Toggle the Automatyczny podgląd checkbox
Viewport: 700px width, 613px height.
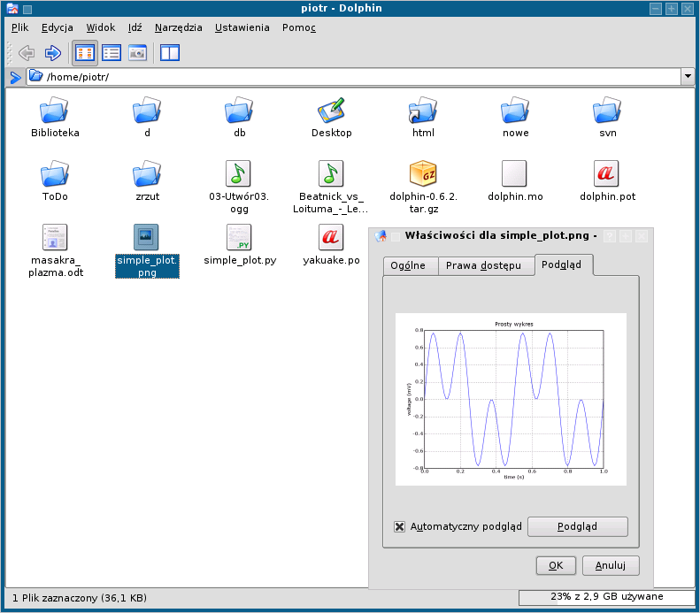pos(400,526)
